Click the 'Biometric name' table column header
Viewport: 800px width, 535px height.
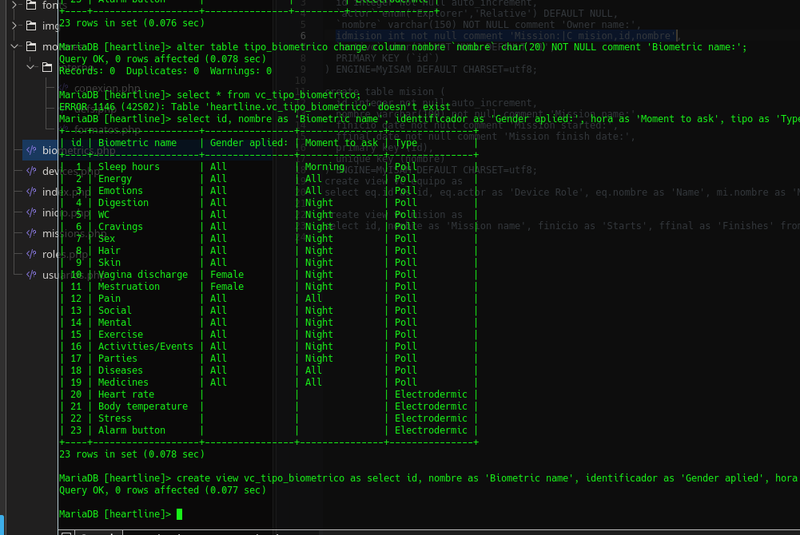pyautogui.click(x=137, y=143)
